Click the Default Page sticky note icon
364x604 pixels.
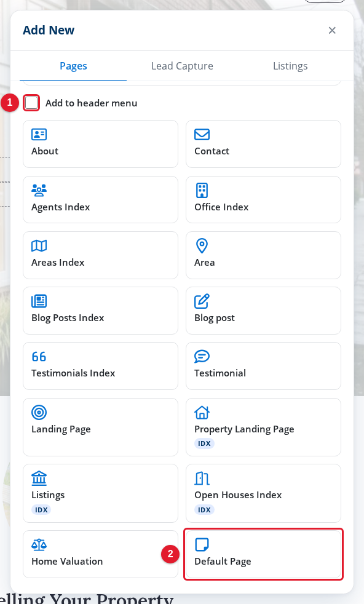[x=202, y=545]
